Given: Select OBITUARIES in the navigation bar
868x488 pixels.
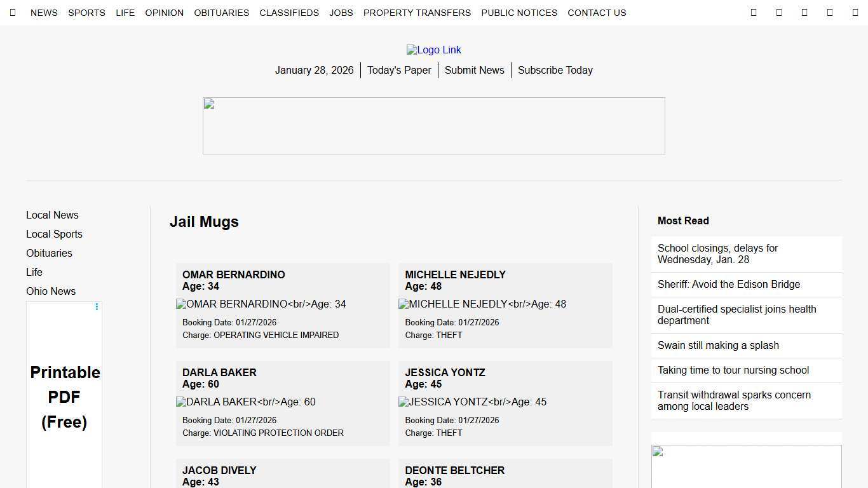Looking at the screenshot, I should click(x=221, y=12).
